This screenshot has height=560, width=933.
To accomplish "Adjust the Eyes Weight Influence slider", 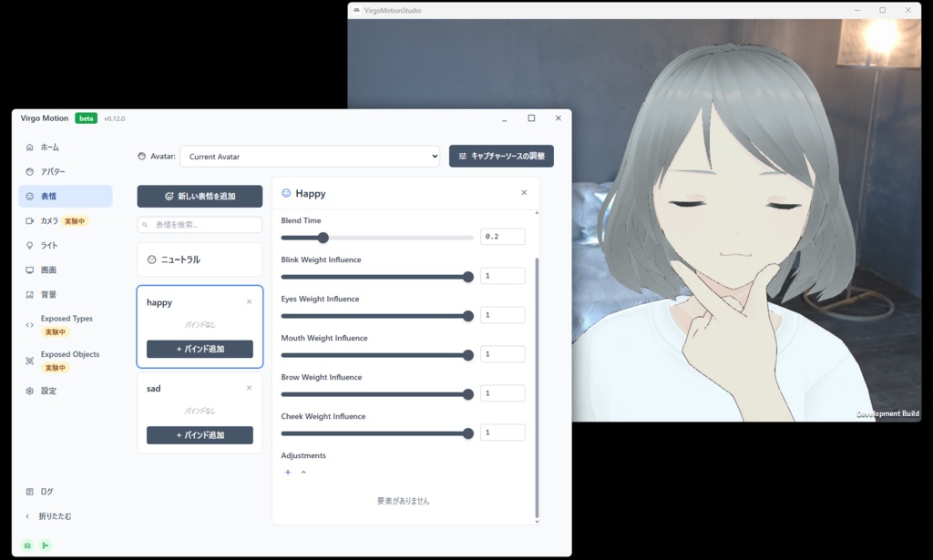I will click(x=377, y=316).
